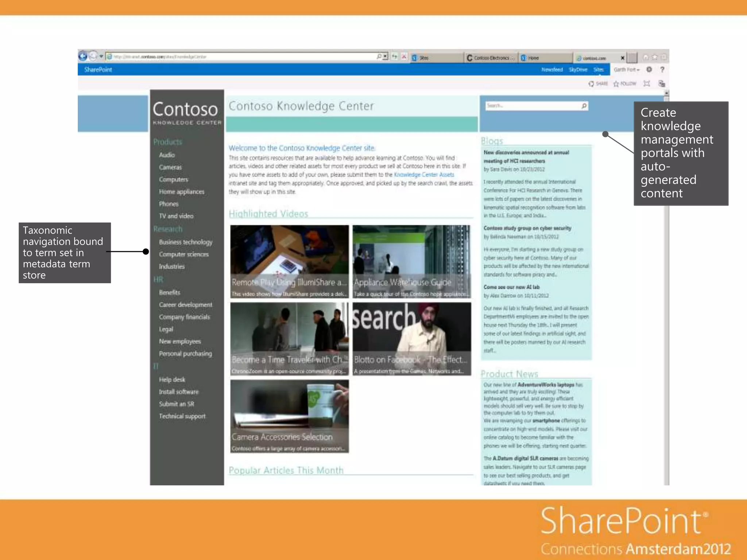Viewport: 747px width, 560px height.
Task: Open the Become a Time Traveler video
Action: [290, 339]
